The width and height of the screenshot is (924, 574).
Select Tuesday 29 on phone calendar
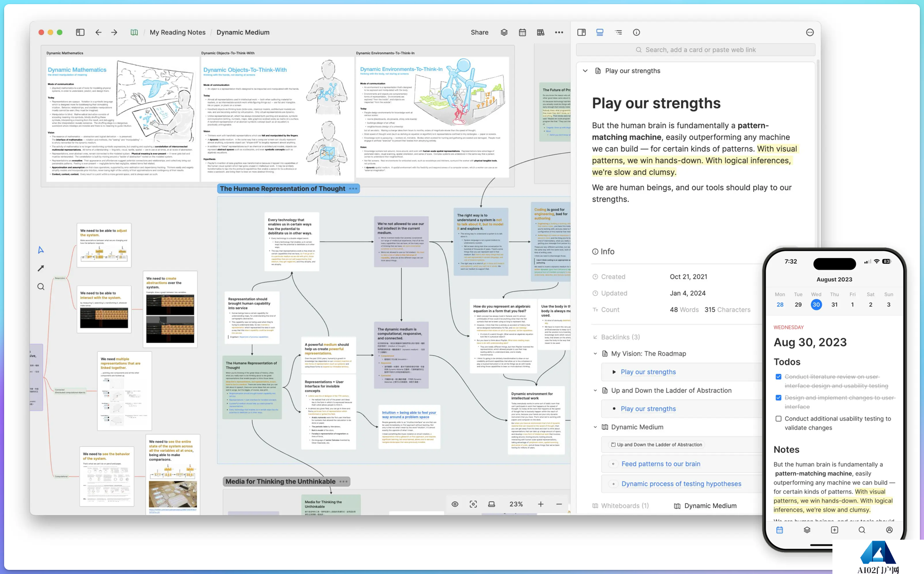[798, 305]
